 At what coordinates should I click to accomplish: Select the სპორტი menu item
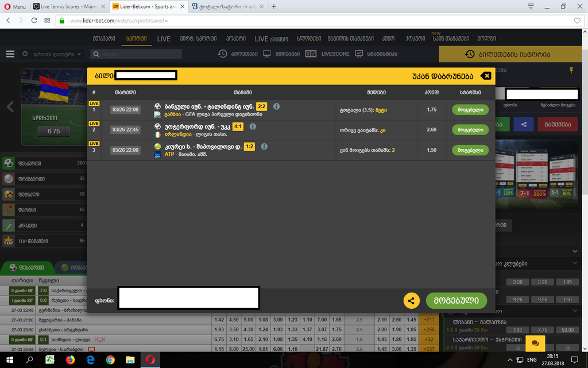click(137, 39)
